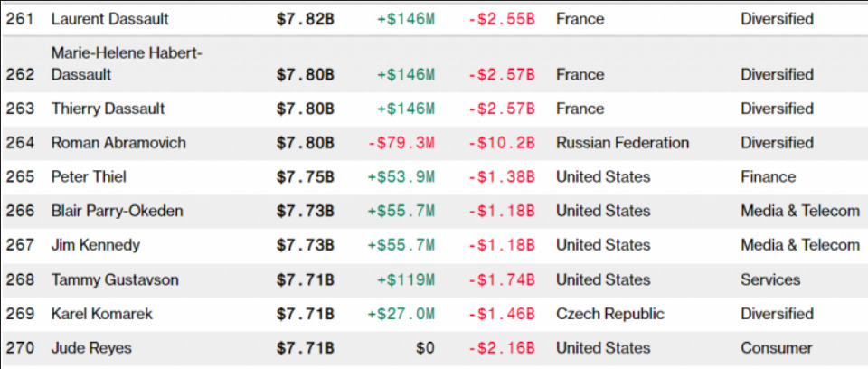Click the Services industry label
868x369 pixels.
coord(770,279)
